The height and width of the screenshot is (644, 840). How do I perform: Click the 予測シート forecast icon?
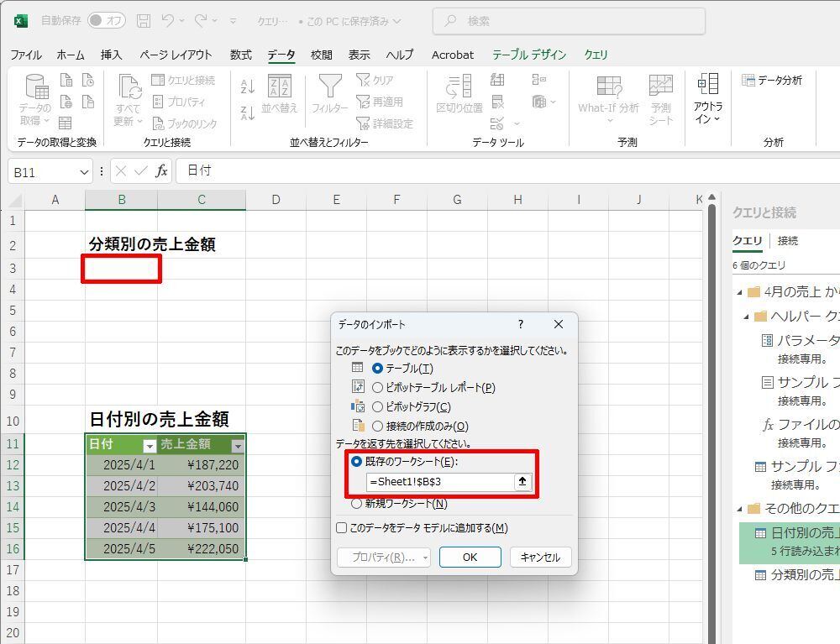pos(660,86)
